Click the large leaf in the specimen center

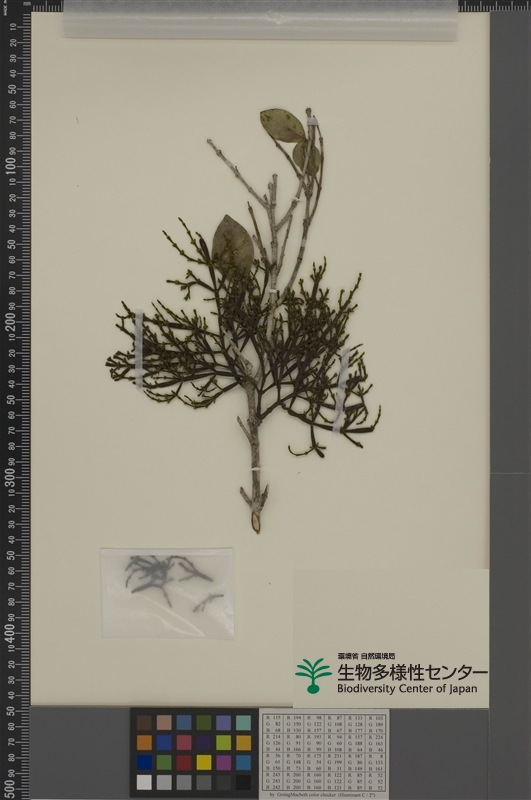[x=233, y=245]
